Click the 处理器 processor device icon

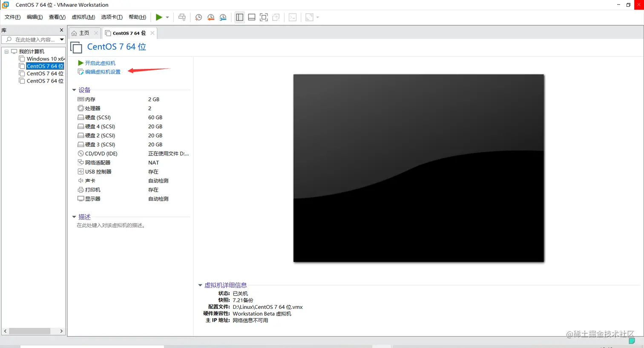click(80, 108)
